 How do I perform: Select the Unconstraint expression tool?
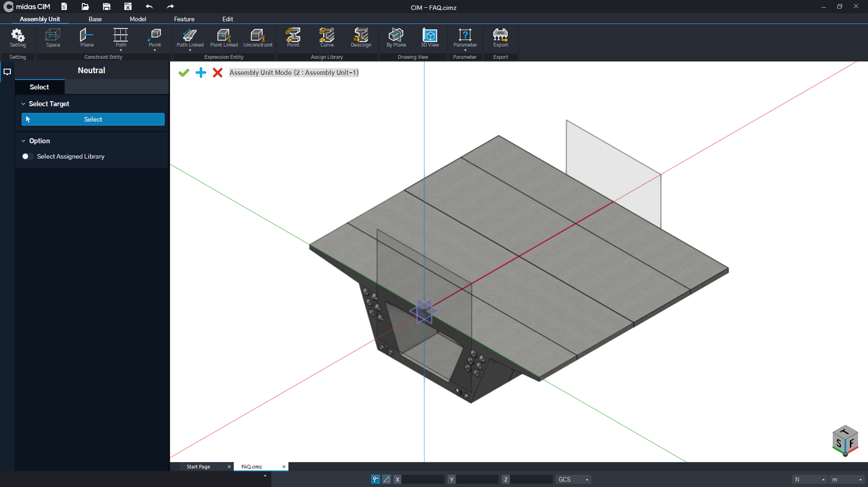(x=258, y=38)
